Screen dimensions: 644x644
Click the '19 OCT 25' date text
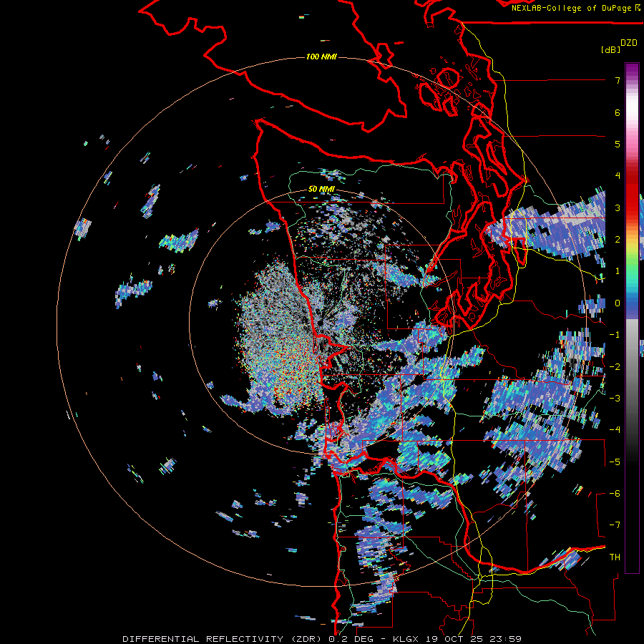click(x=454, y=639)
